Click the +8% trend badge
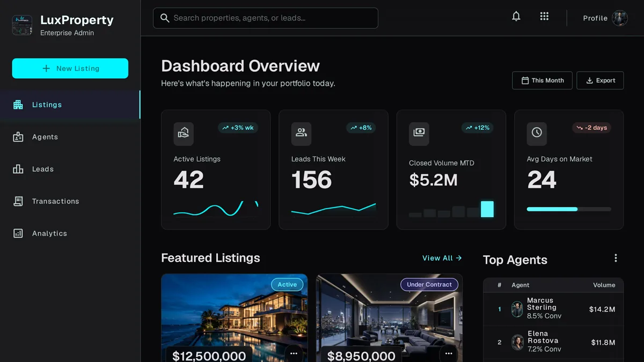 [361, 128]
